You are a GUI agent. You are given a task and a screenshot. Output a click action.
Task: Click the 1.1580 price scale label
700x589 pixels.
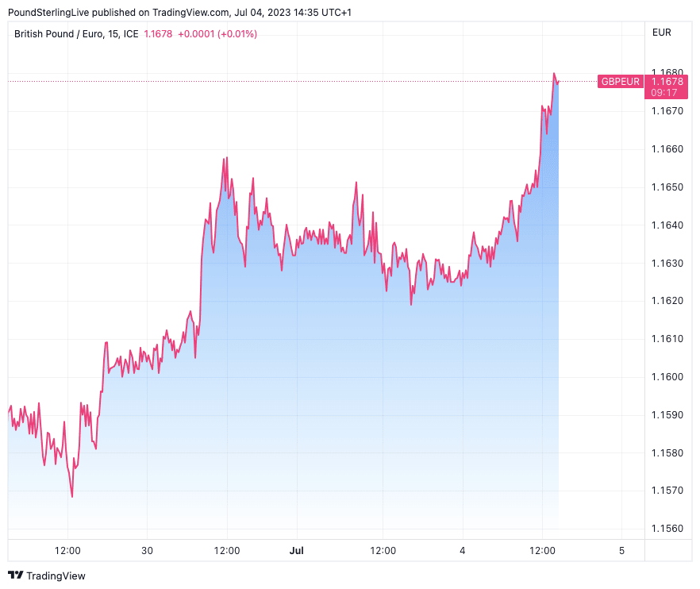click(667, 453)
